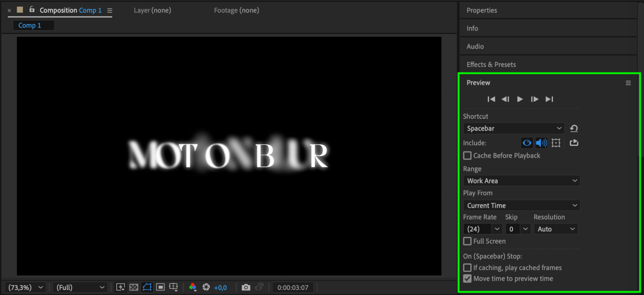Viewport: 644px width, 295px height.
Task: Click the Show Snapshot icon
Action: tap(259, 287)
